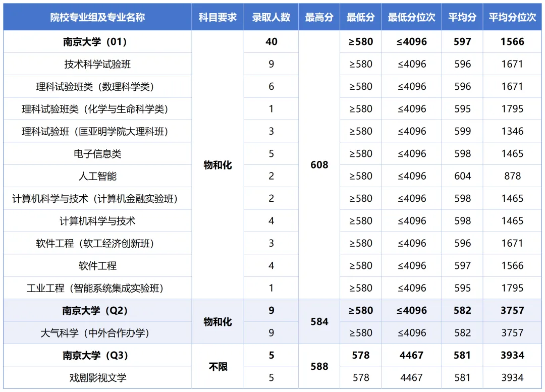Click average rank 3757 in 大气科学 row
The image size is (545, 392).
(512, 333)
